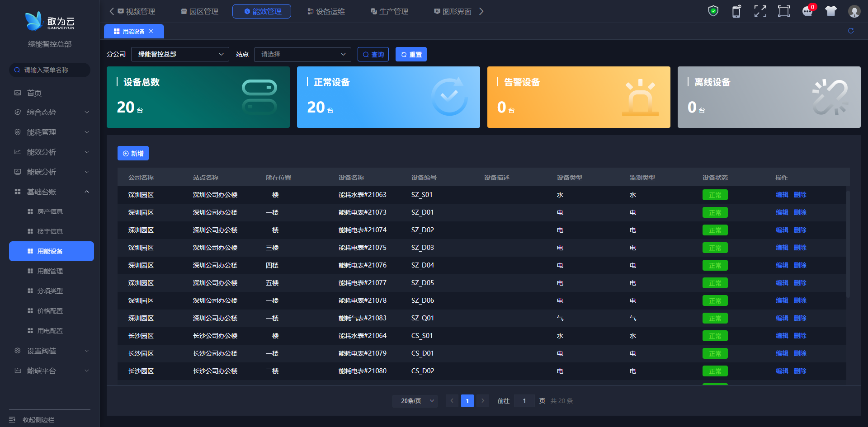
Task: Open the 站点 请选择 dropdown
Action: tap(302, 54)
